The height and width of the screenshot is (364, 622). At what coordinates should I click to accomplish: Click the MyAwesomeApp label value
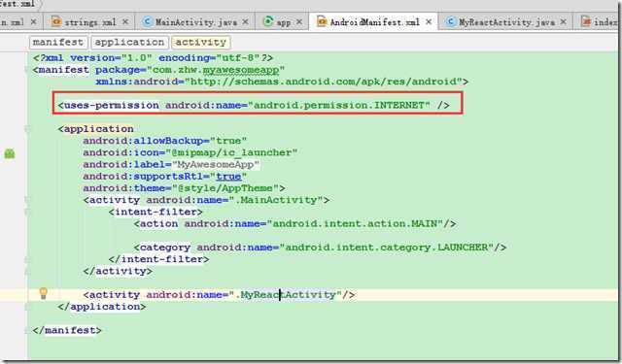[x=216, y=164]
